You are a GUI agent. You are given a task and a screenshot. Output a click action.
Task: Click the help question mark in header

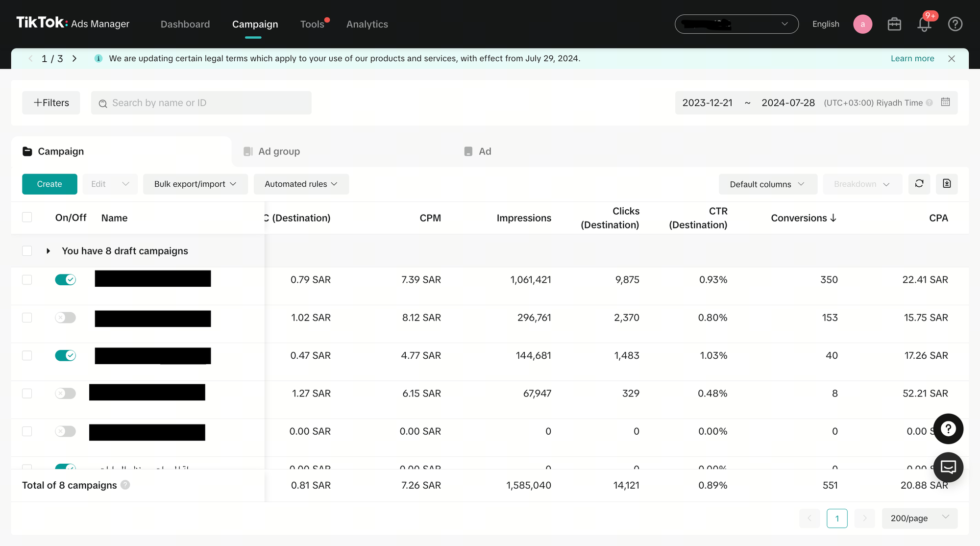coord(955,24)
